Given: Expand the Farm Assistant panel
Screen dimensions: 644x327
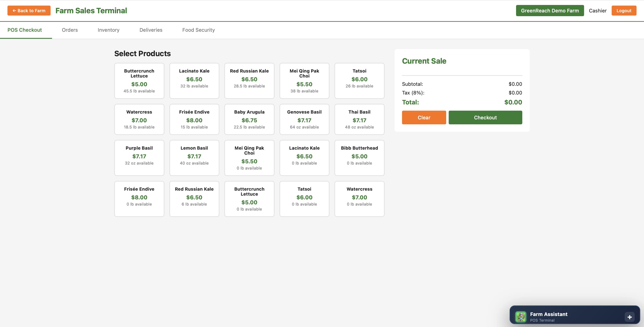Looking at the screenshot, I should click(x=629, y=317).
